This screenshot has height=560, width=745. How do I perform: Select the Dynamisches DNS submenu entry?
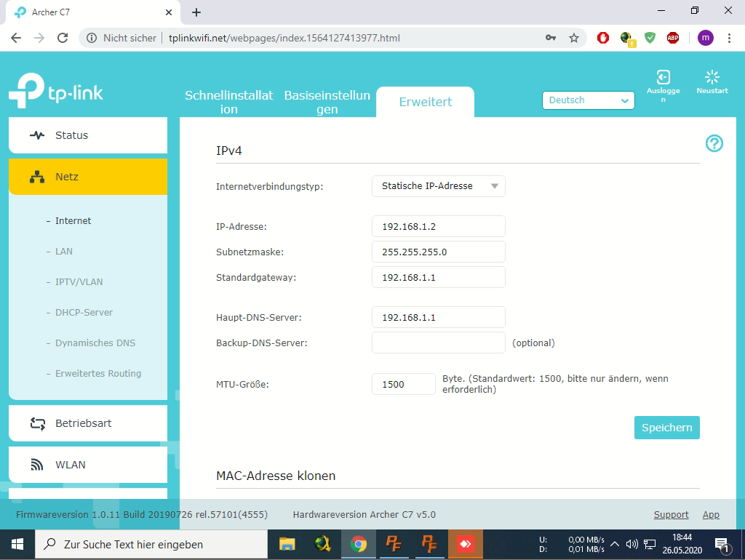tap(95, 343)
